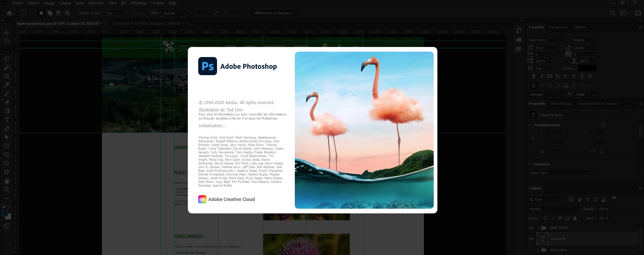Hide the Calque 38 layer
Screen dimensions: 644x255
pyautogui.click(x=531, y=239)
